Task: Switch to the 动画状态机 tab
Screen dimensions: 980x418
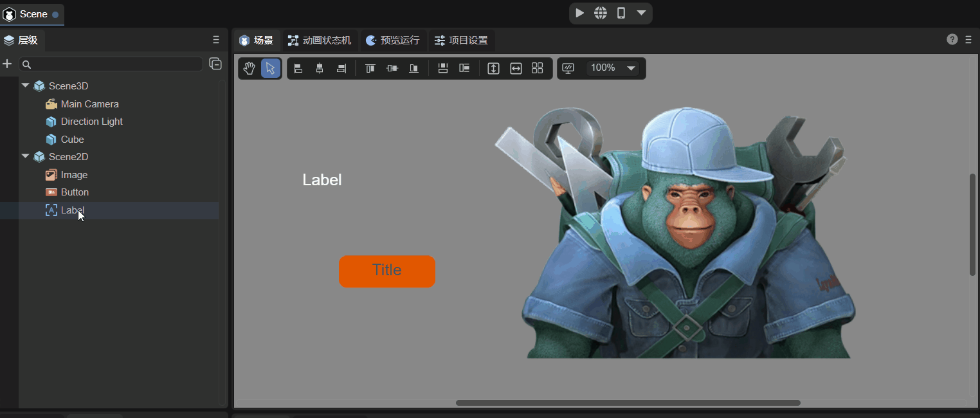Action: coord(320,41)
